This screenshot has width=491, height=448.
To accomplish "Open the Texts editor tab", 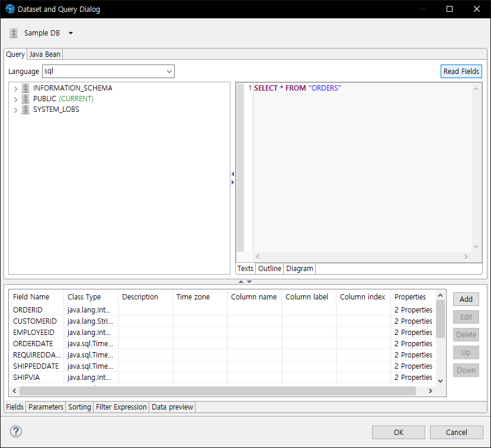I will pyautogui.click(x=245, y=269).
